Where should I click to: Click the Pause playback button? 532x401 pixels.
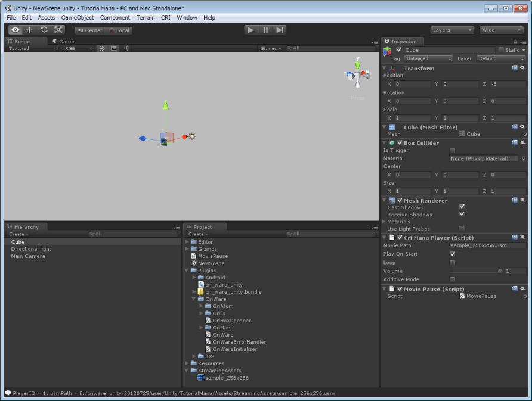pos(265,30)
